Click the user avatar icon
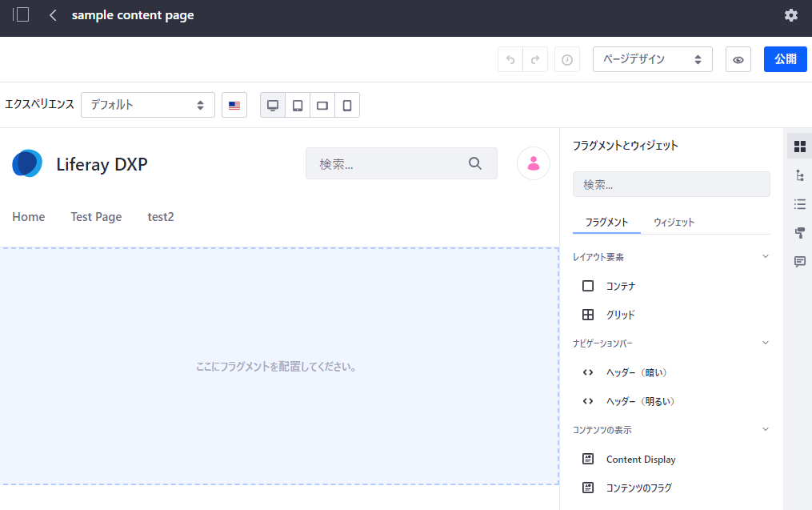This screenshot has width=812, height=510. pos(533,163)
